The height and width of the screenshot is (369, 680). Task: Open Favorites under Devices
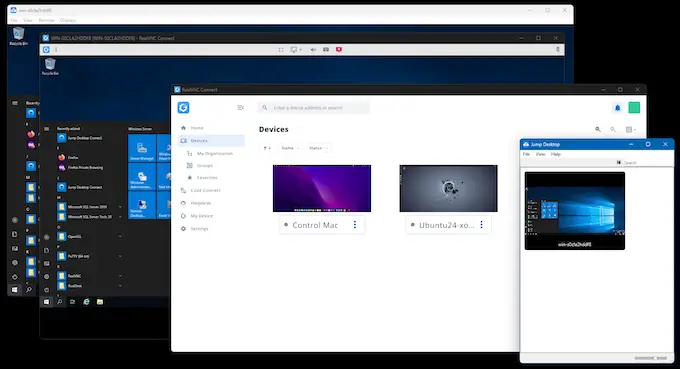[x=202, y=178]
